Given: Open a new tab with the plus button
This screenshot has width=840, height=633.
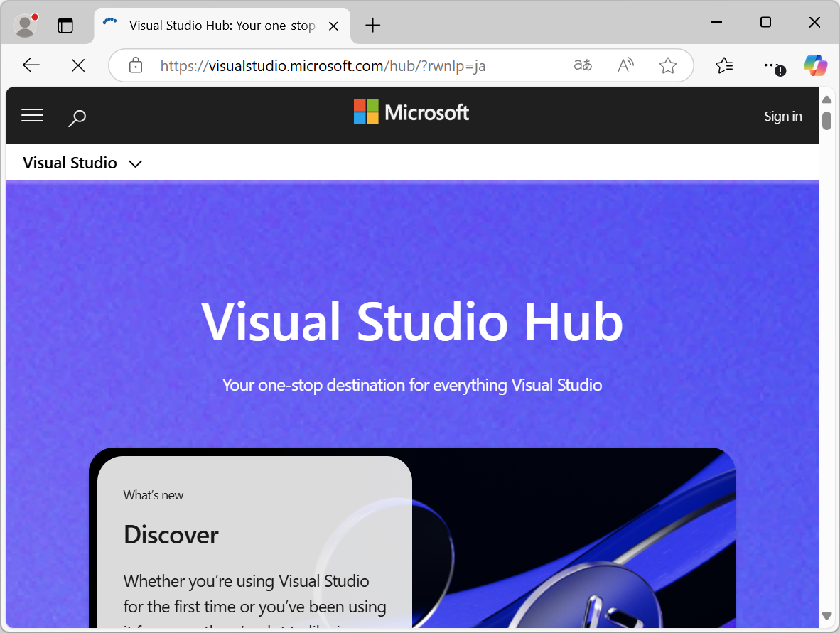Looking at the screenshot, I should click(x=372, y=25).
